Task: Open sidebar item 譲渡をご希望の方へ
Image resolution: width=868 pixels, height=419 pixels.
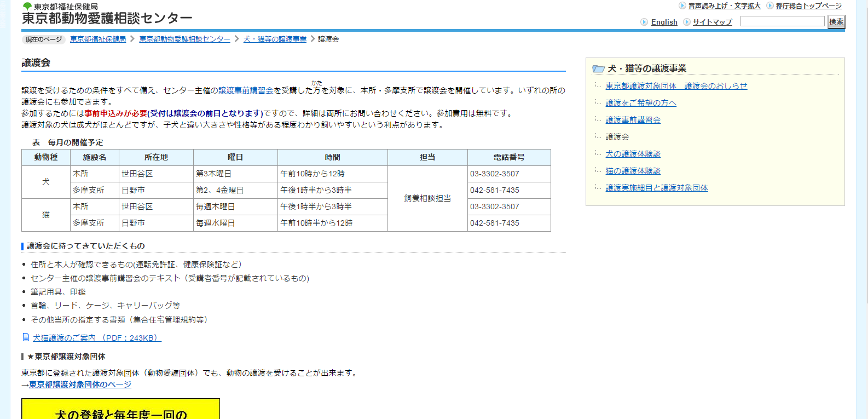Action: (x=641, y=103)
